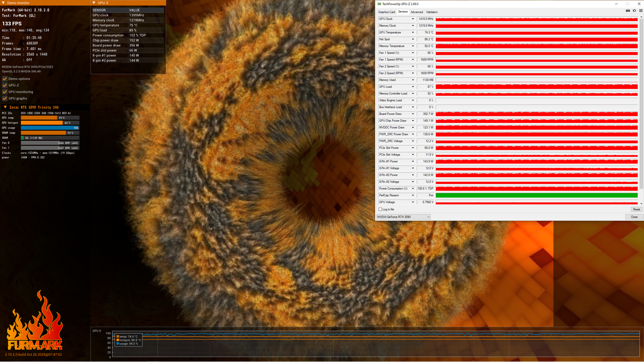
Task: Open the Video Engine Load dropdown
Action: tap(413, 101)
